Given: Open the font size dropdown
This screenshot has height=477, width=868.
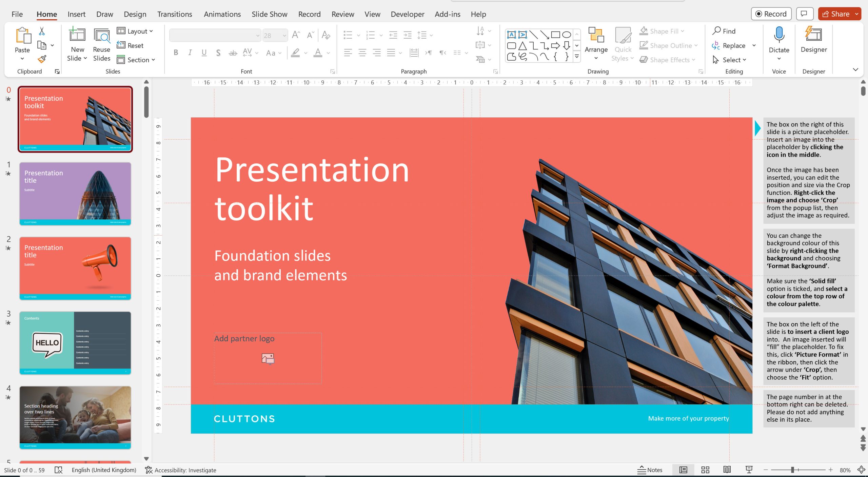Looking at the screenshot, I should 284,35.
